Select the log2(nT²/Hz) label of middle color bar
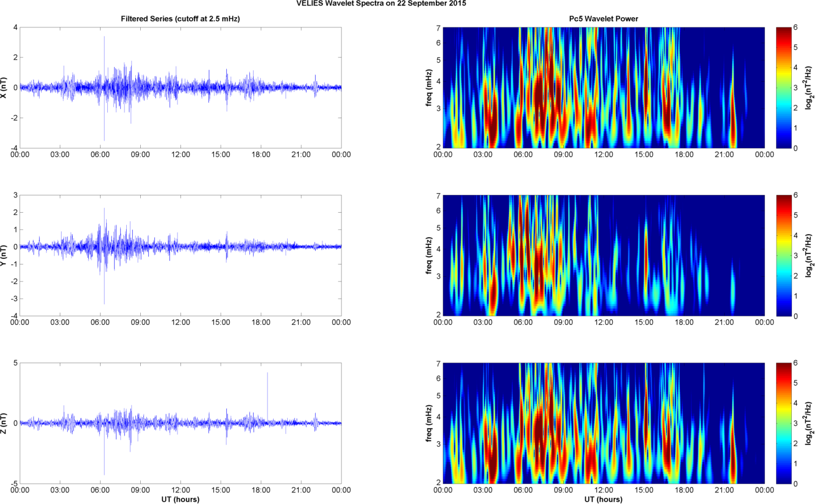The width and height of the screenshot is (815, 504). click(808, 255)
